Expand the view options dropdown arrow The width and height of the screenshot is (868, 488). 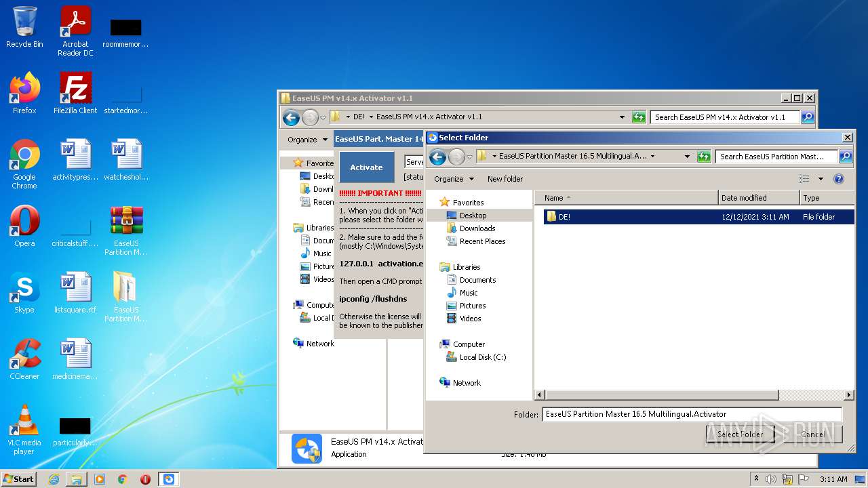(x=821, y=179)
